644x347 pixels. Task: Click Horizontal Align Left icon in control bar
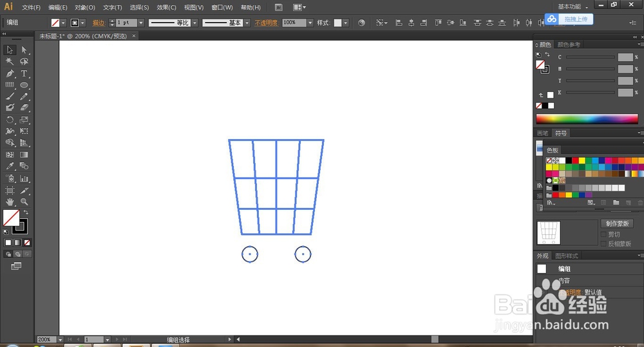(399, 23)
